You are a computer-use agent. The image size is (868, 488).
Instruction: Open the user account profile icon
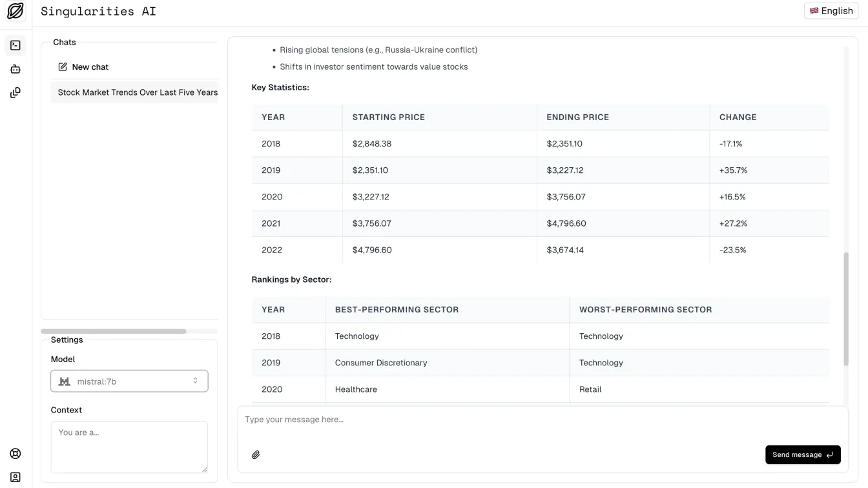[x=15, y=477]
